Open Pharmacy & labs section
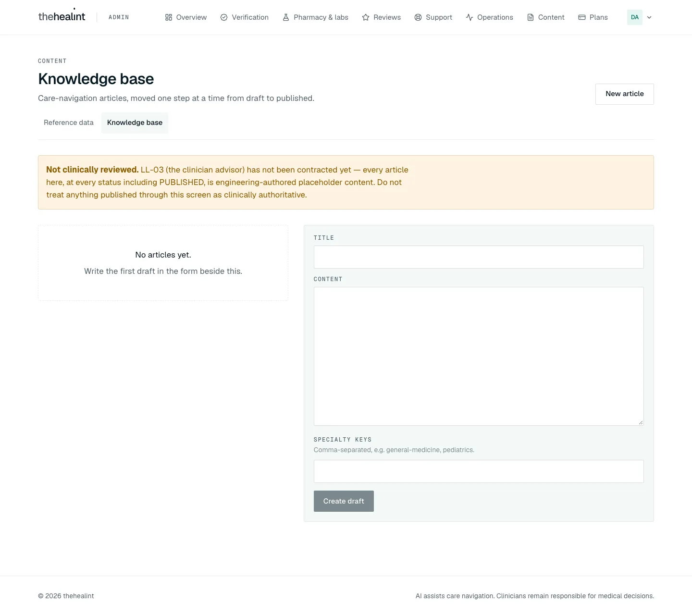This screenshot has width=692, height=616. (x=315, y=17)
